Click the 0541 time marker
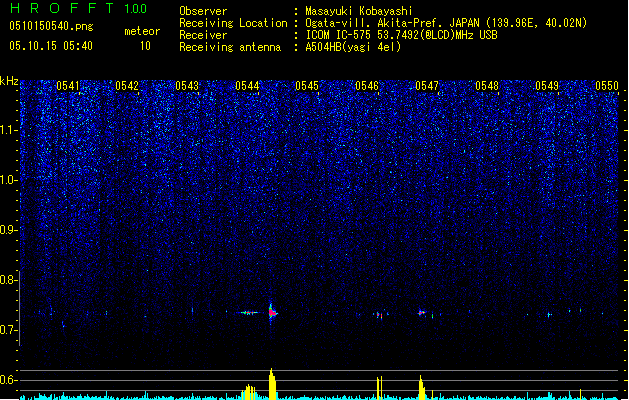 [68, 86]
